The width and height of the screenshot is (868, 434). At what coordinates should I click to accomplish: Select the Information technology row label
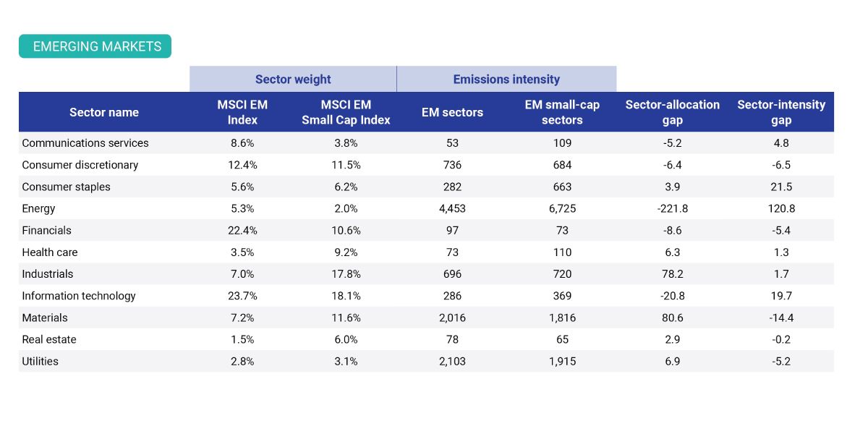coord(79,296)
